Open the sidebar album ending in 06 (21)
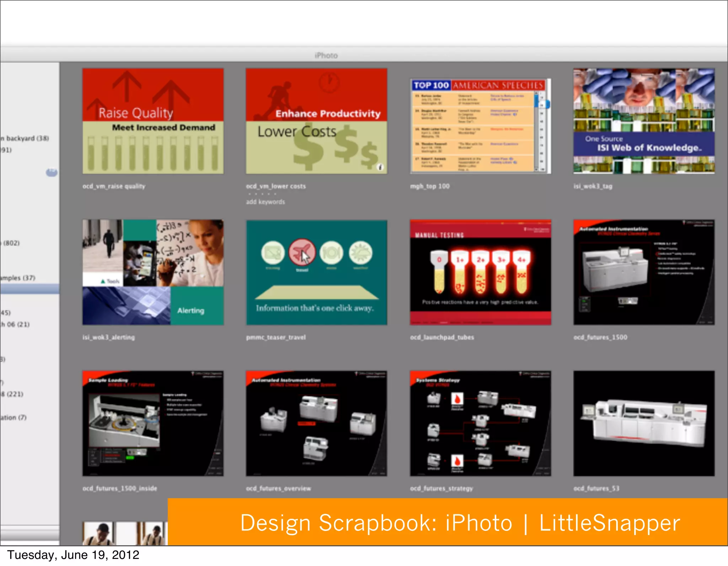The width and height of the screenshot is (728, 566). [15, 324]
